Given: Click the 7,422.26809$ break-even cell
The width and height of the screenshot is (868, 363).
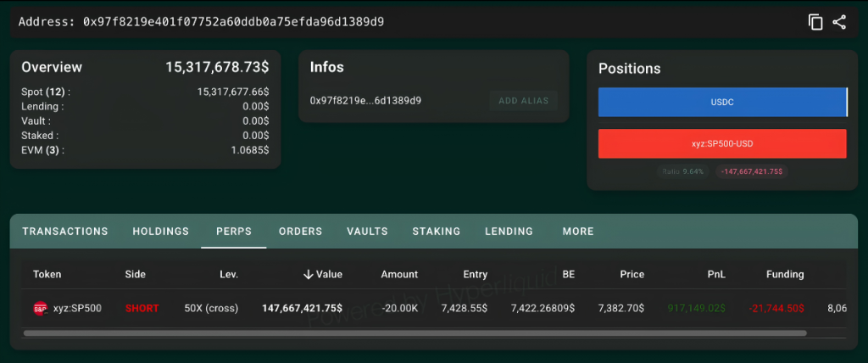Looking at the screenshot, I should pos(542,308).
